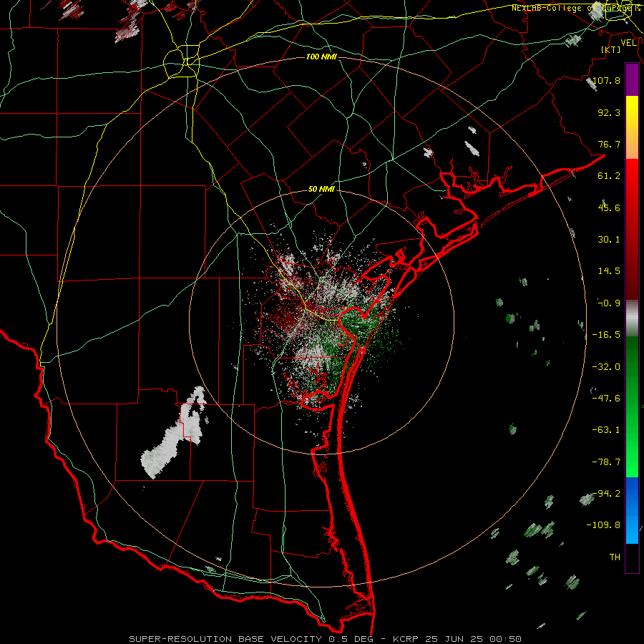Image resolution: width=644 pixels, height=644 pixels.
Task: Pick the purple segment of the velocity color bar
Action: pos(632,79)
